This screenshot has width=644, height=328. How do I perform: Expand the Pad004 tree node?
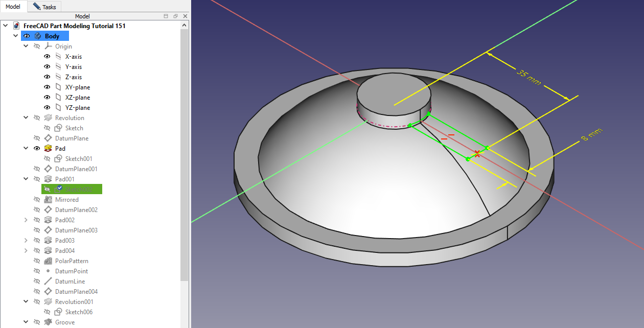[x=26, y=251]
